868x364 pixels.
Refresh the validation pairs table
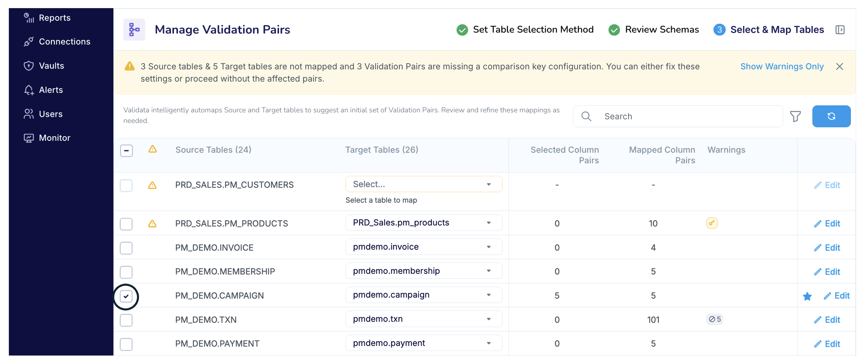(x=831, y=116)
